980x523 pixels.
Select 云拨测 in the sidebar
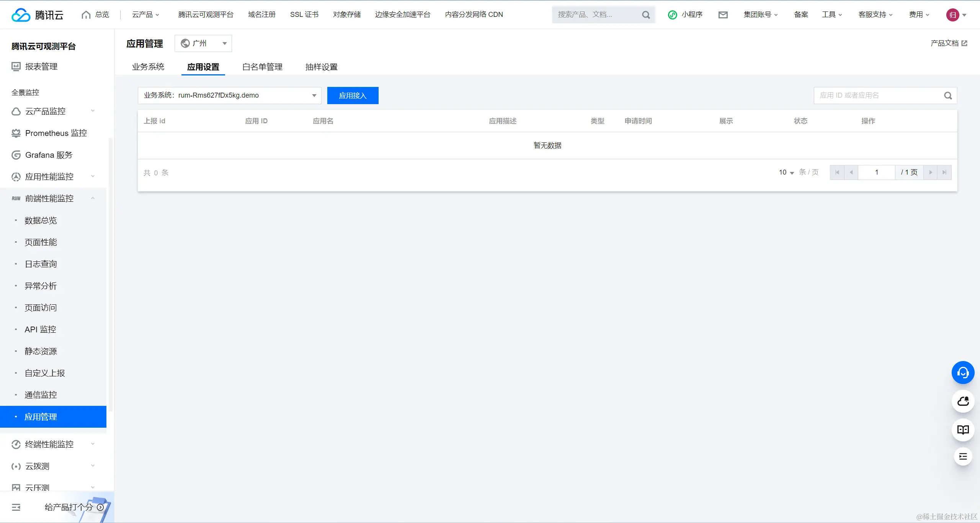37,466
